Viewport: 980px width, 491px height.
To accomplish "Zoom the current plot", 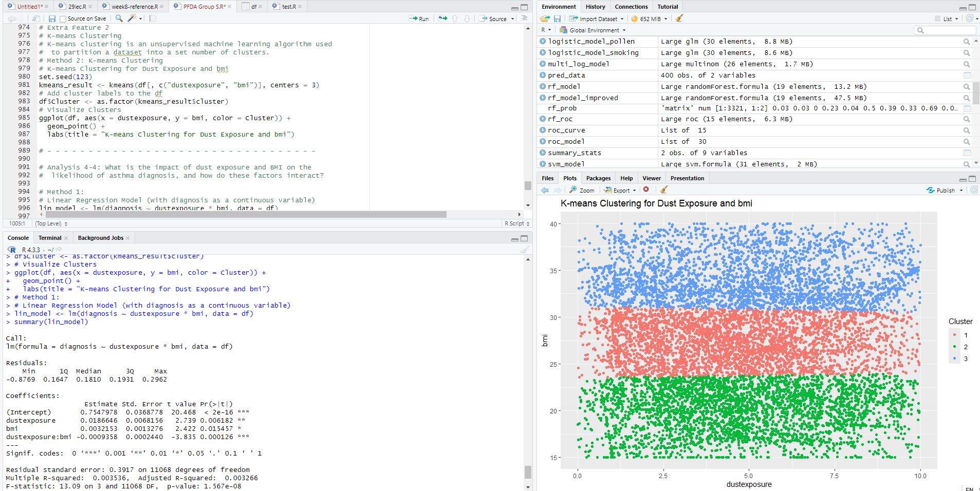I will 582,190.
